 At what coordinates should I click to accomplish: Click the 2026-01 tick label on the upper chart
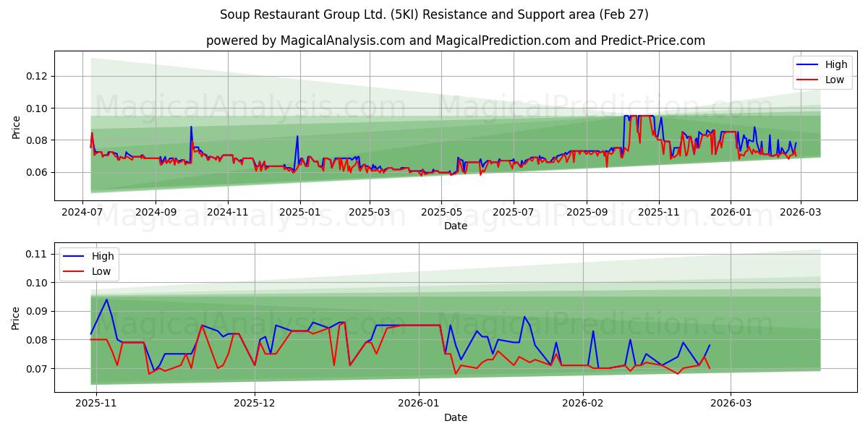click(x=730, y=213)
